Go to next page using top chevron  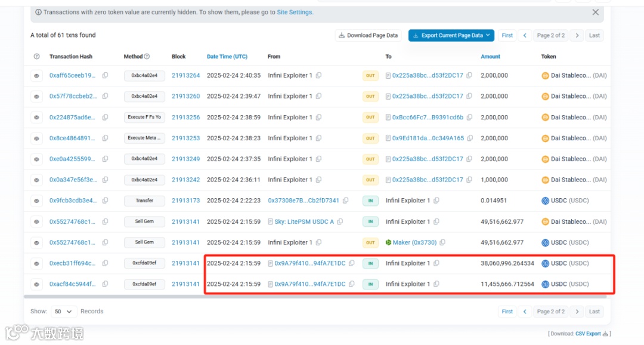coord(577,35)
